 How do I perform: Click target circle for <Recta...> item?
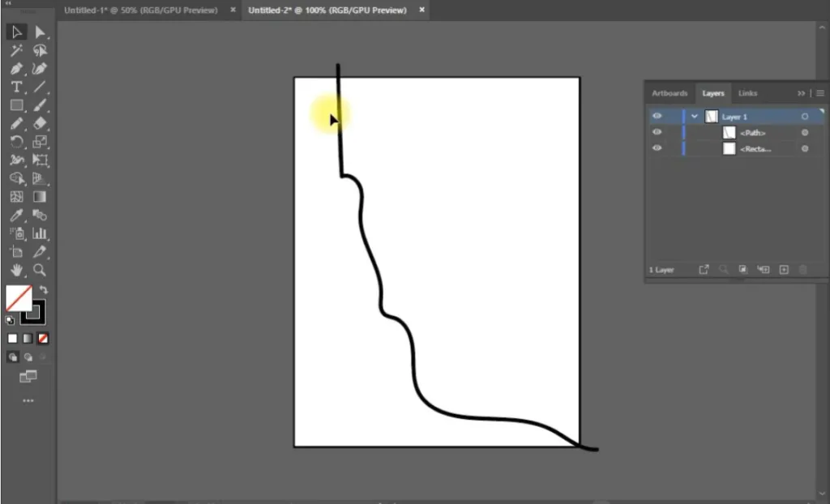(x=805, y=149)
